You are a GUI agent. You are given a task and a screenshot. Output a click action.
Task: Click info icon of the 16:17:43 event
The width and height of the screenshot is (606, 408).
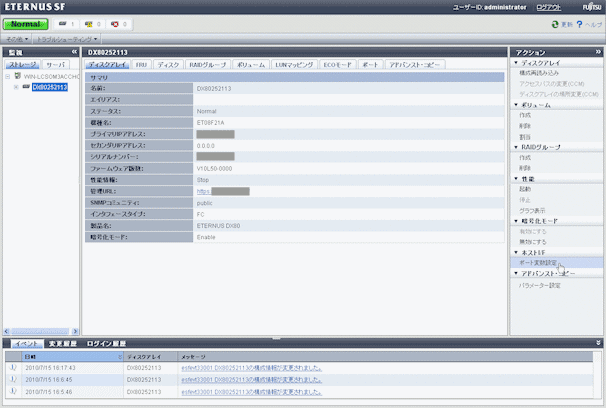pos(13,367)
